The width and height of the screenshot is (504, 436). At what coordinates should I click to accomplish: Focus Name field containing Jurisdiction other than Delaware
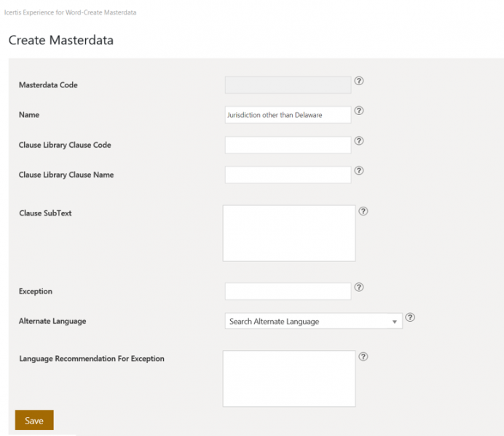click(x=288, y=115)
